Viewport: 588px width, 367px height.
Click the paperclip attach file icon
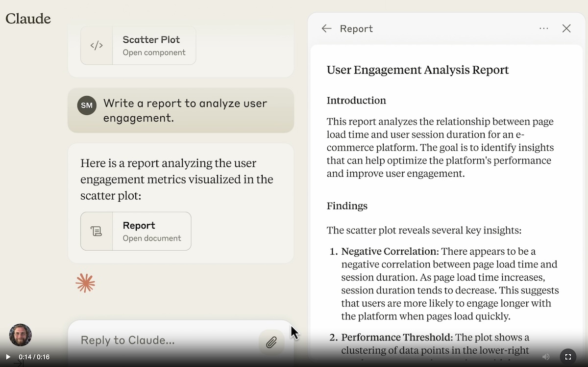(271, 342)
